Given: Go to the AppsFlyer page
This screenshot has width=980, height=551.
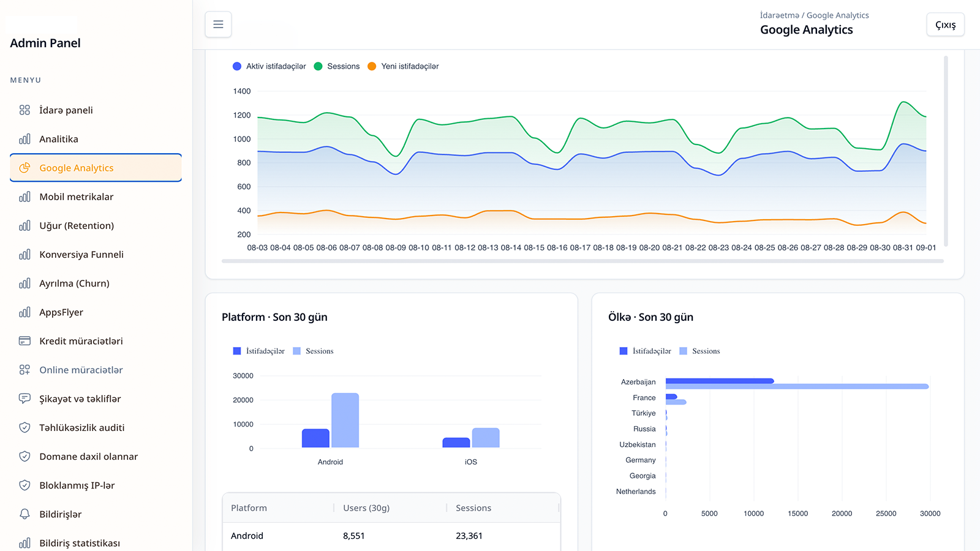Looking at the screenshot, I should [96, 312].
